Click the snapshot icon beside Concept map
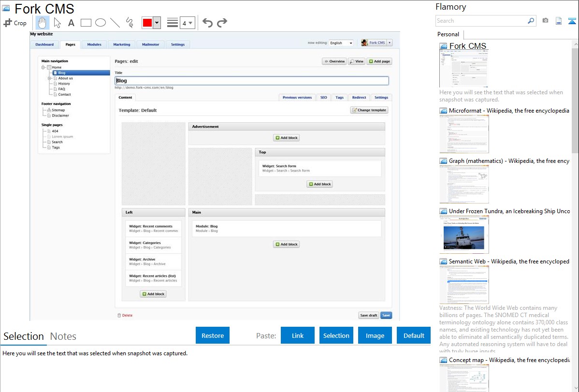Viewport: 579px width, 392px height. pyautogui.click(x=443, y=360)
